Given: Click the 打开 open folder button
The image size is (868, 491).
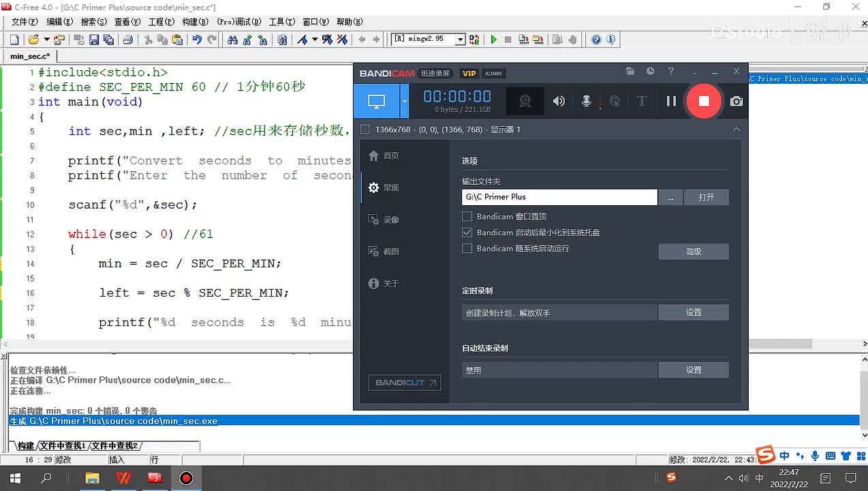Looking at the screenshot, I should tap(707, 197).
